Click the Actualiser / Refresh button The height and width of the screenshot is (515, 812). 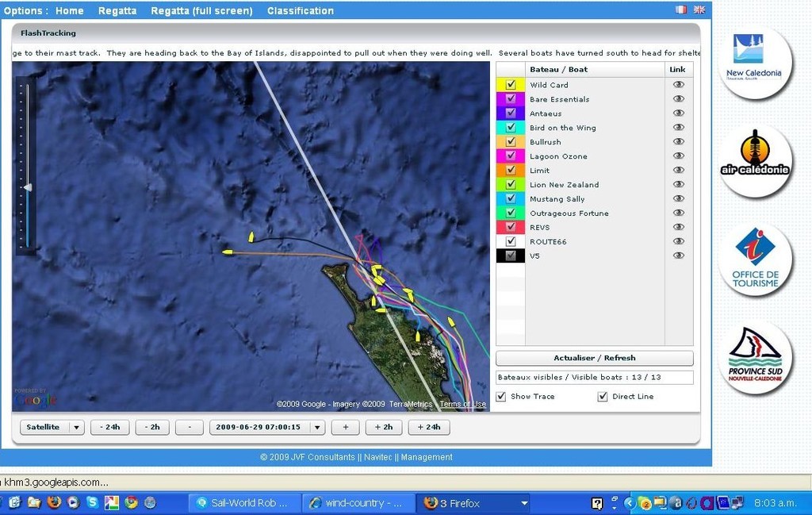(595, 358)
